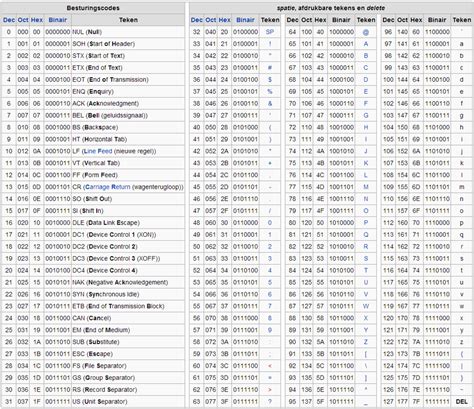This screenshot has height=409, width=474.
Task: Click the digit 0 link for decimal 48
Action: click(x=270, y=223)
